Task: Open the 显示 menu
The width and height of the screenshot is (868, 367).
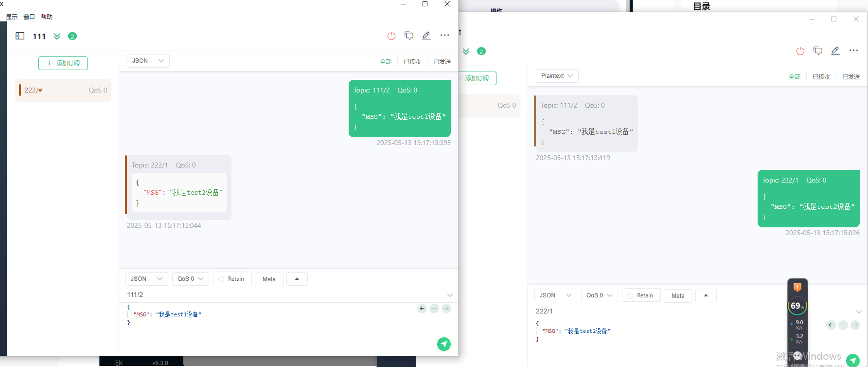Action: (x=12, y=17)
